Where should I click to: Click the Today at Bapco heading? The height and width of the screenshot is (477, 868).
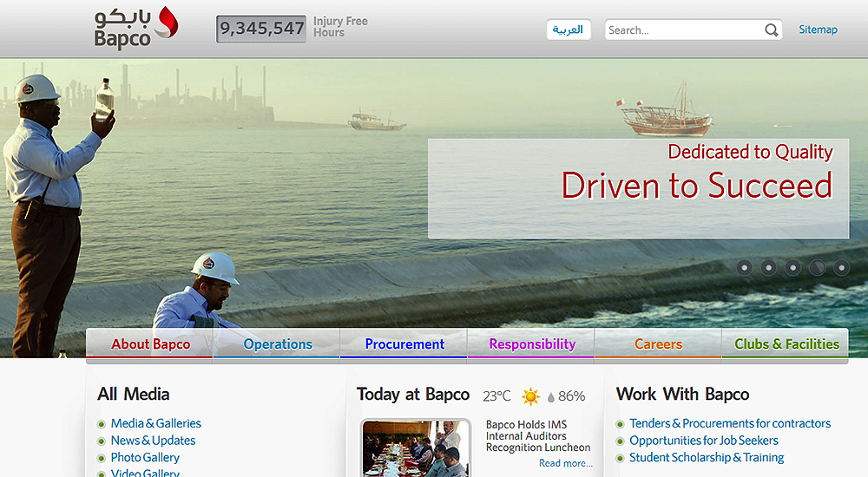(413, 394)
